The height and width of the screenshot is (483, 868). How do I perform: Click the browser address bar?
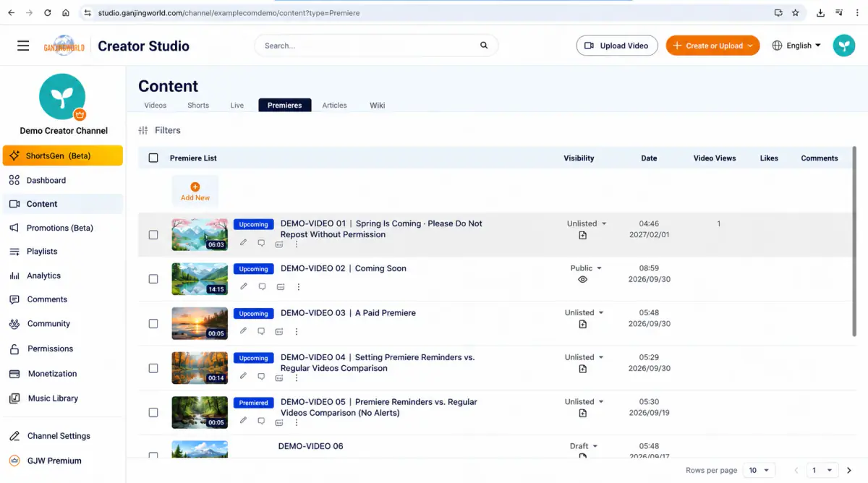[427, 12]
